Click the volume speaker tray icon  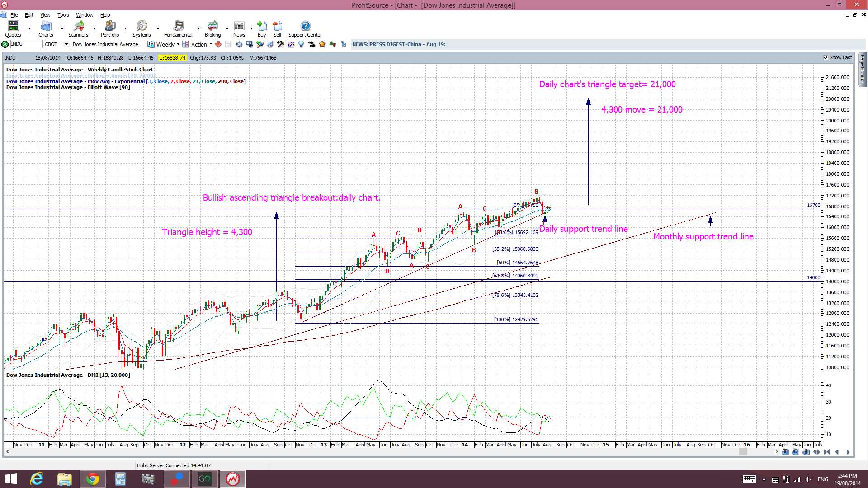[808, 479]
